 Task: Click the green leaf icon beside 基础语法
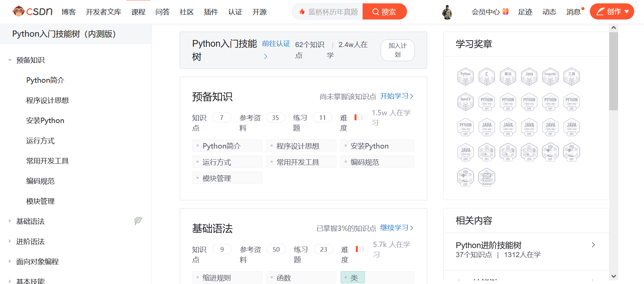[138, 221]
